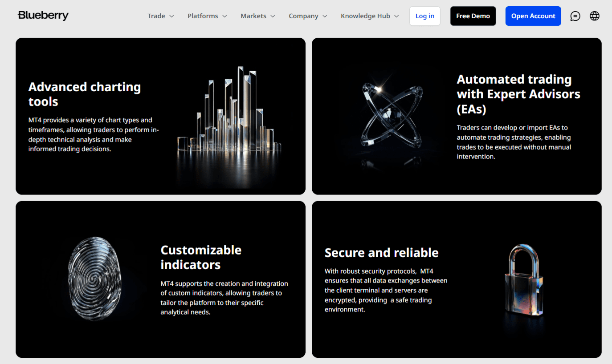The height and width of the screenshot is (364, 612).
Task: Click the Log in button
Action: coord(424,16)
